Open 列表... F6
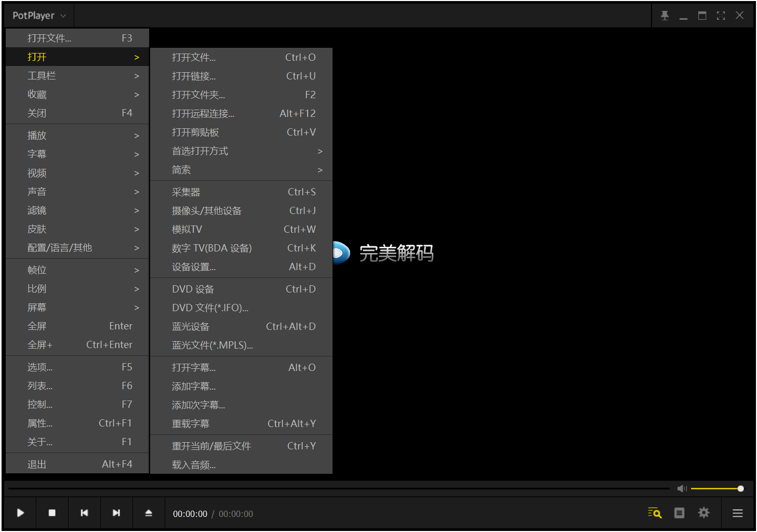 click(x=77, y=386)
